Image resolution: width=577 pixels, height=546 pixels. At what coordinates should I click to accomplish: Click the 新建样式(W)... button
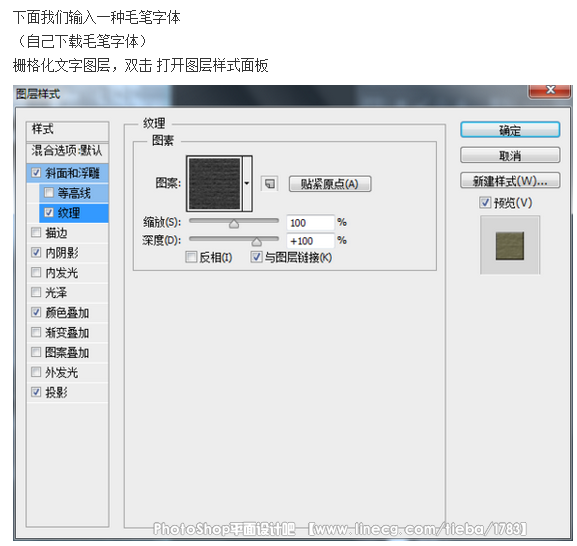510,181
